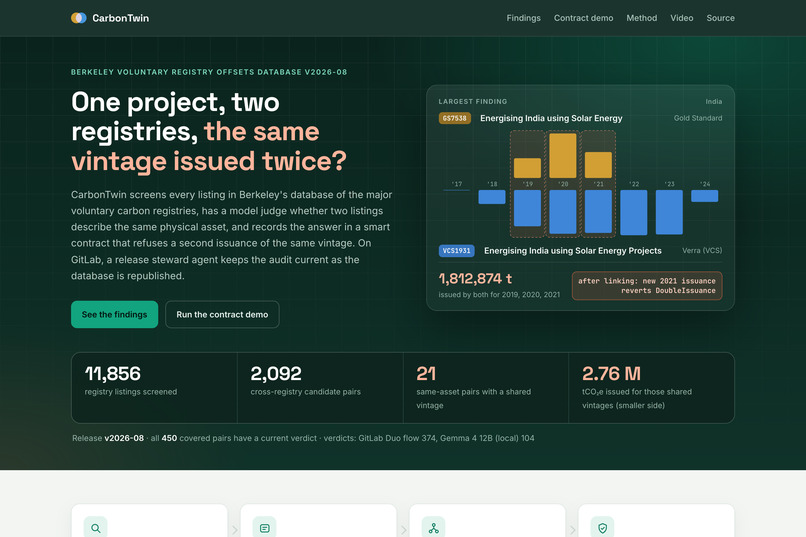This screenshot has height=537, width=806.
Task: Click the GS7538 project badge
Action: pos(454,118)
